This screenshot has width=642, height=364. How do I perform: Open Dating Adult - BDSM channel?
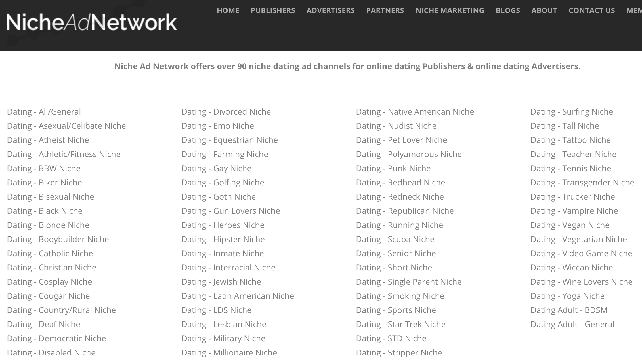pos(569,310)
